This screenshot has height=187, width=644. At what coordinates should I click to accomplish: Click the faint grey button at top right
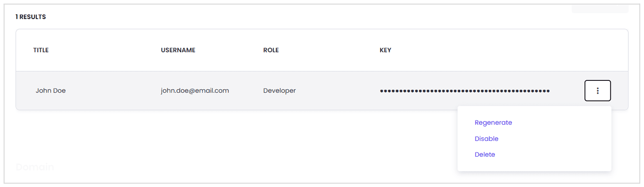[x=600, y=9]
